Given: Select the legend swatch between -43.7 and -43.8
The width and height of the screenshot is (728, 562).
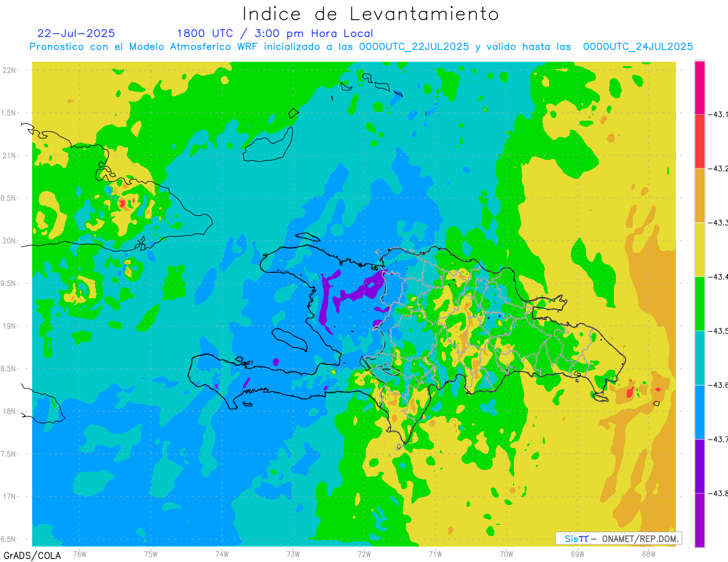Looking at the screenshot, I should (x=699, y=466).
